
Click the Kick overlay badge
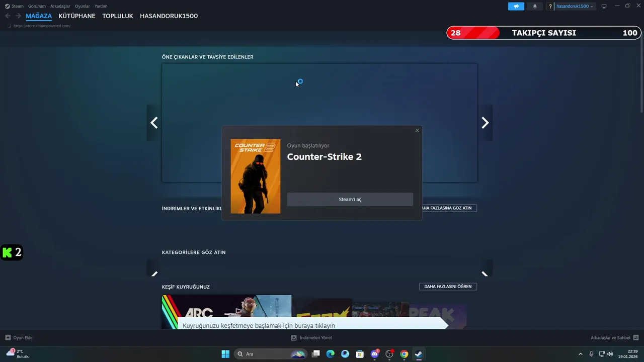[12, 252]
